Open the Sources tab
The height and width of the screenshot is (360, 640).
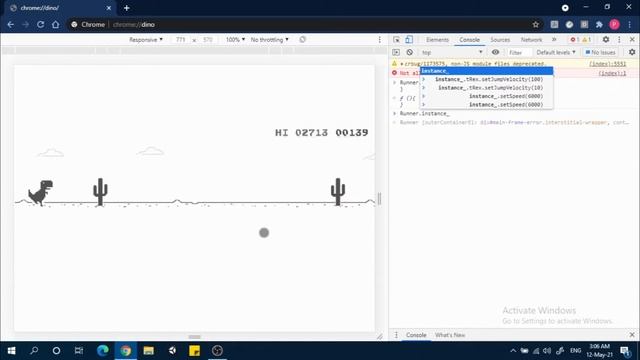click(x=500, y=40)
